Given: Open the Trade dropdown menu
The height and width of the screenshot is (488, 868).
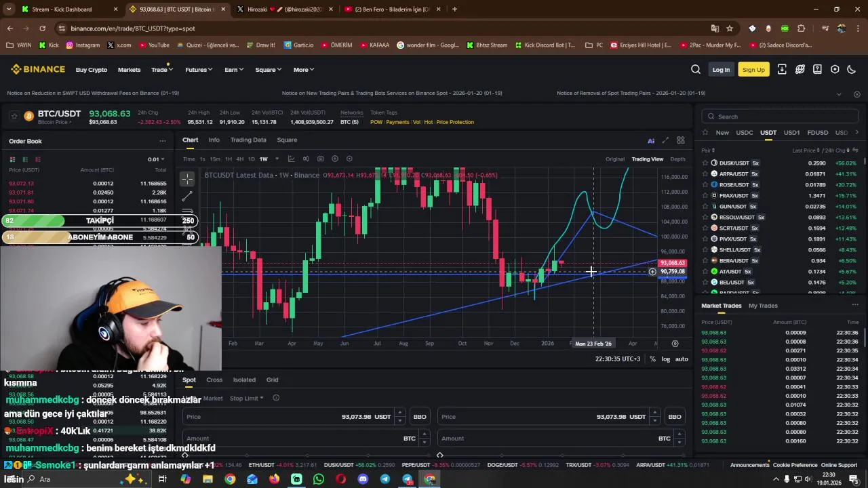Looking at the screenshot, I should (x=161, y=69).
